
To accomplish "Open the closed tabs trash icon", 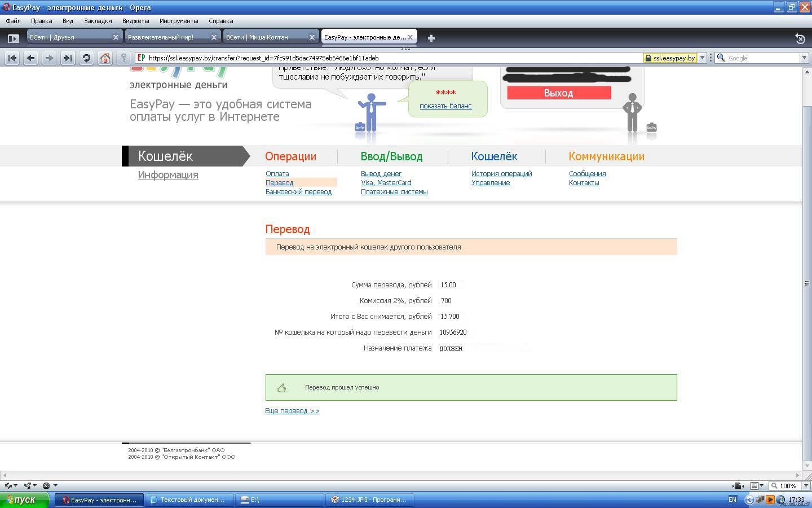I will coord(800,38).
